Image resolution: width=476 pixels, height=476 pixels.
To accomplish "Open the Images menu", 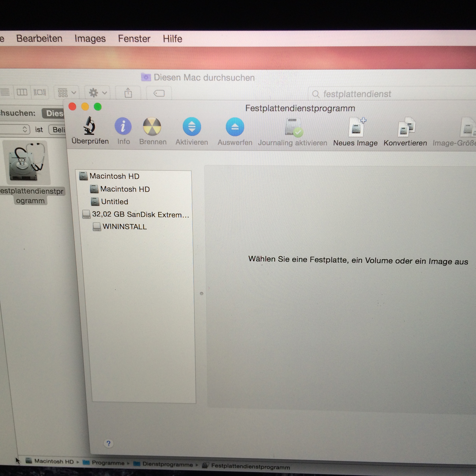I will 90,39.
